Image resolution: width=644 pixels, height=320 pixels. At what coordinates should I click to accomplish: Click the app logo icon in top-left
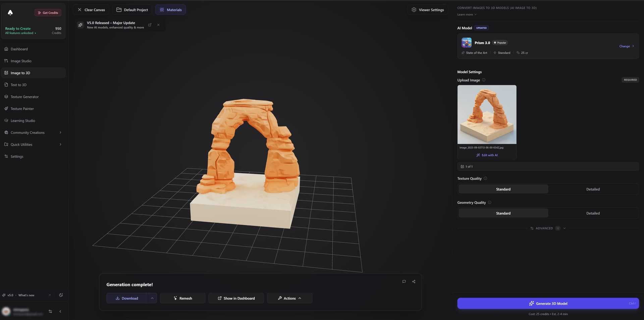[10, 12]
